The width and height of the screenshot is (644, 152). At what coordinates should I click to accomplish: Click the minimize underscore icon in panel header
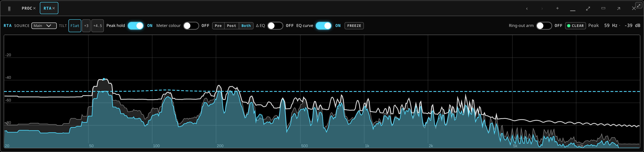tap(573, 10)
